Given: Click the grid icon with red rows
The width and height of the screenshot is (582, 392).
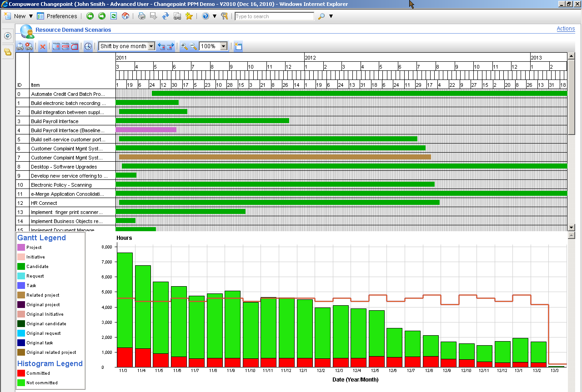Looking at the screenshot, I should (65, 46).
